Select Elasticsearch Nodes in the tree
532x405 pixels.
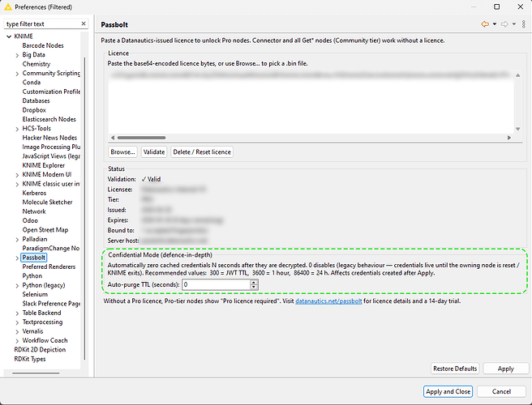pos(49,119)
